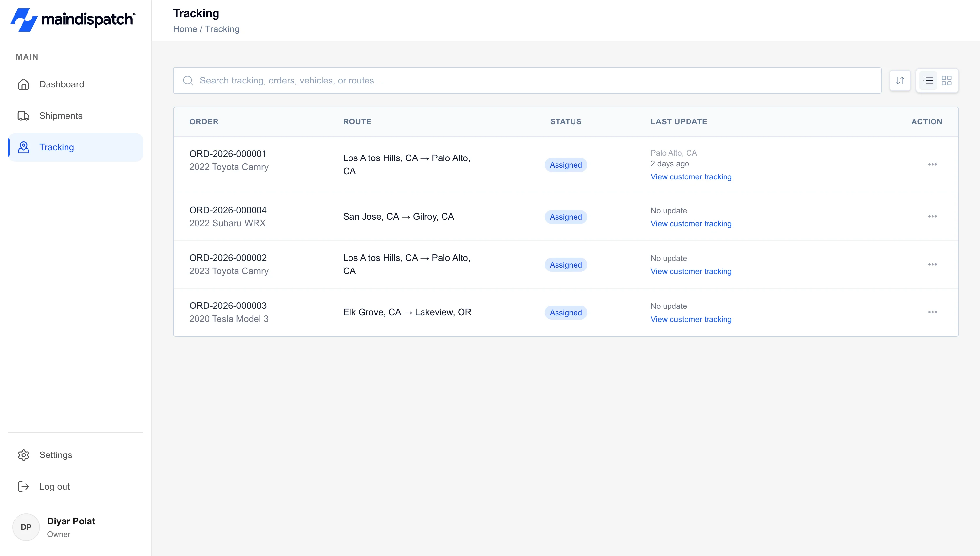Image resolution: width=980 pixels, height=556 pixels.
Task: Click the Log out arrow icon
Action: tap(24, 486)
